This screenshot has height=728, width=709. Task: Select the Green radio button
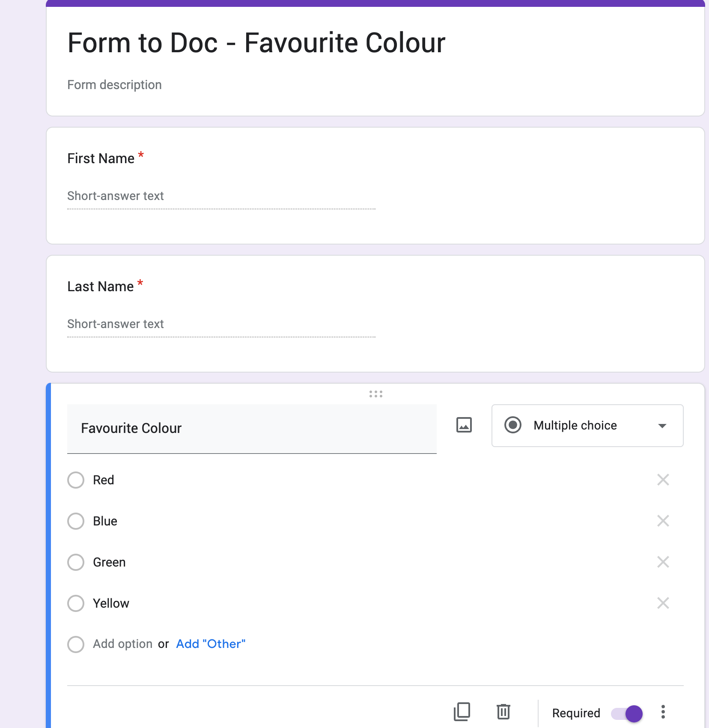click(x=75, y=562)
